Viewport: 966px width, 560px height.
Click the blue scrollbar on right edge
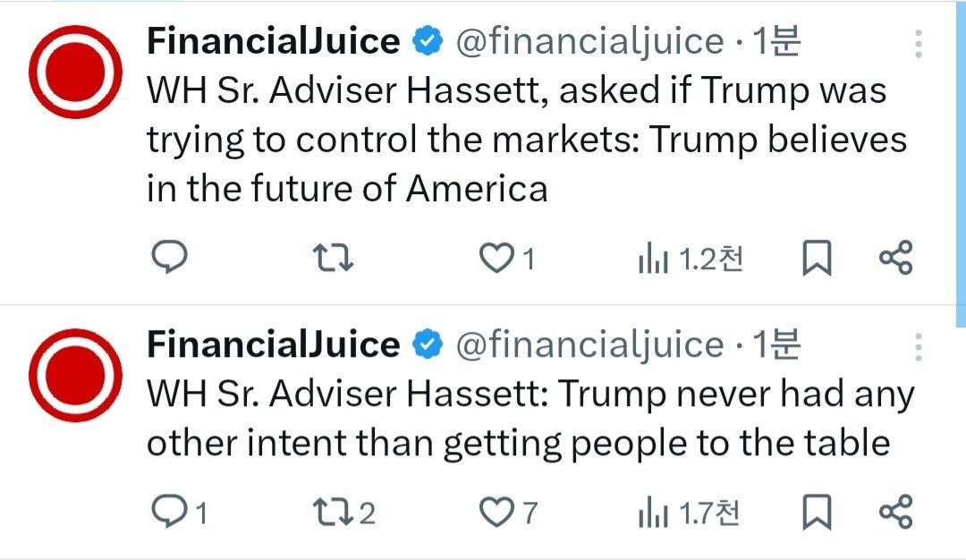point(961,164)
